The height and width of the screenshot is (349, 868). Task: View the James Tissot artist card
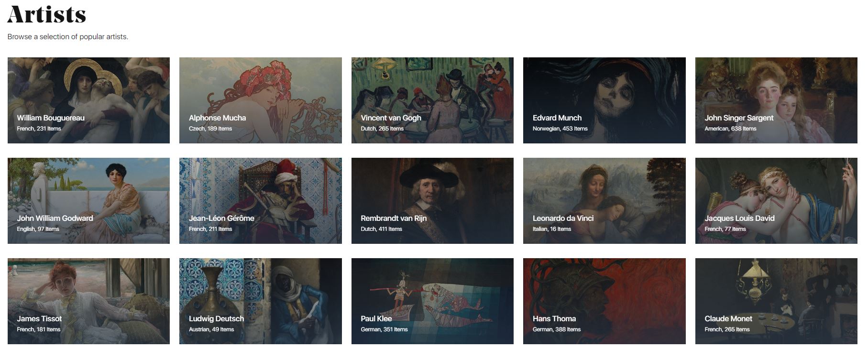pos(88,301)
